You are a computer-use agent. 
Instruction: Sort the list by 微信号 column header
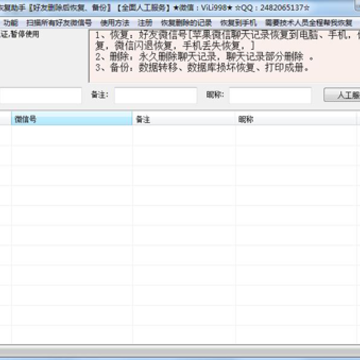click(x=72, y=119)
